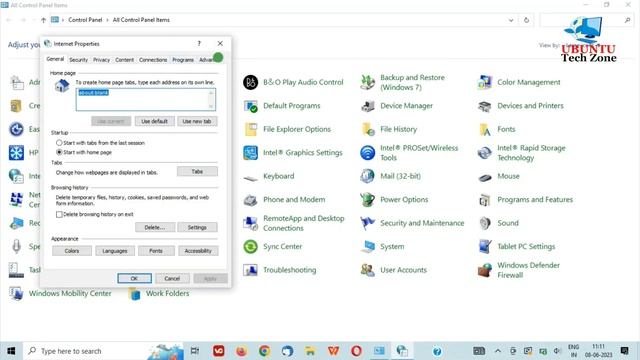Confirm with the OK button
This screenshot has width=640, height=360.
click(134, 278)
